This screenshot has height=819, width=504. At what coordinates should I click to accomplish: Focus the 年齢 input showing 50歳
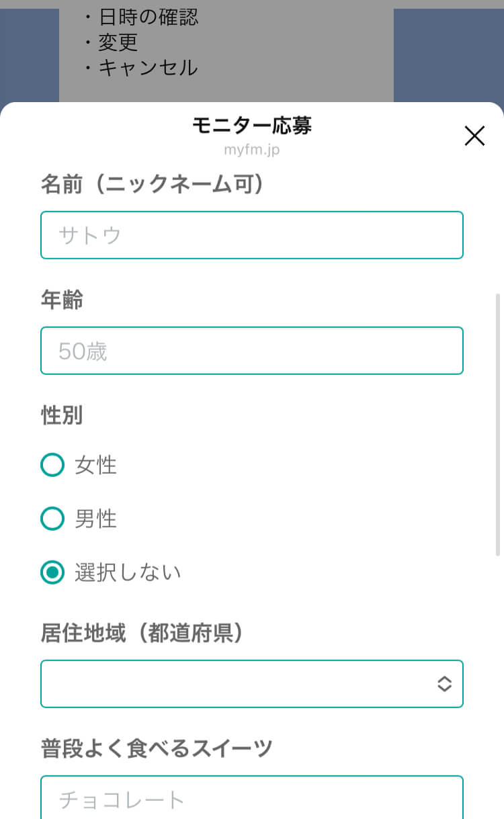tap(252, 351)
